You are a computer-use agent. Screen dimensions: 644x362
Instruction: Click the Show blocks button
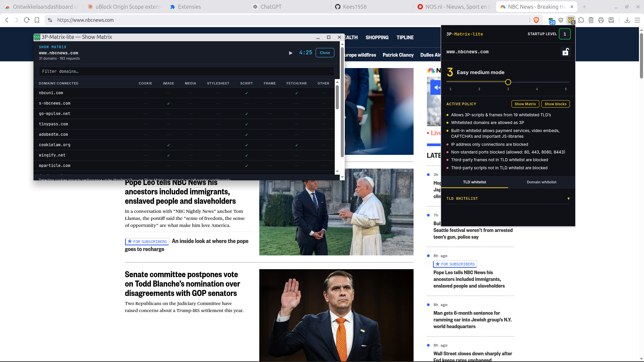[555, 104]
